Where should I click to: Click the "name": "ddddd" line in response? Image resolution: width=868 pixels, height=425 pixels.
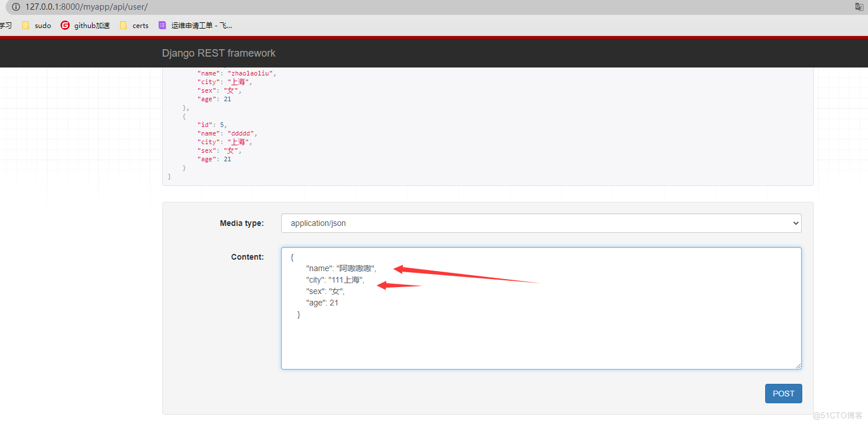click(x=227, y=133)
